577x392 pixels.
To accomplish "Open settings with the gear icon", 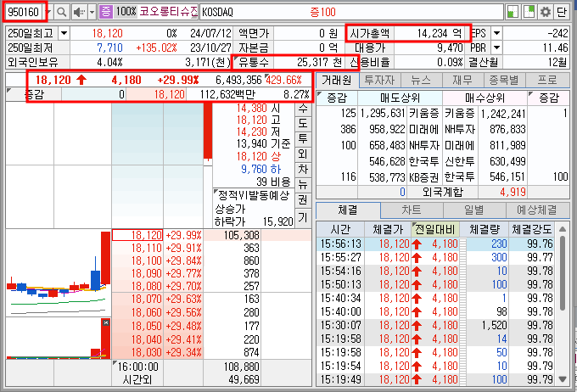I will (x=546, y=12).
